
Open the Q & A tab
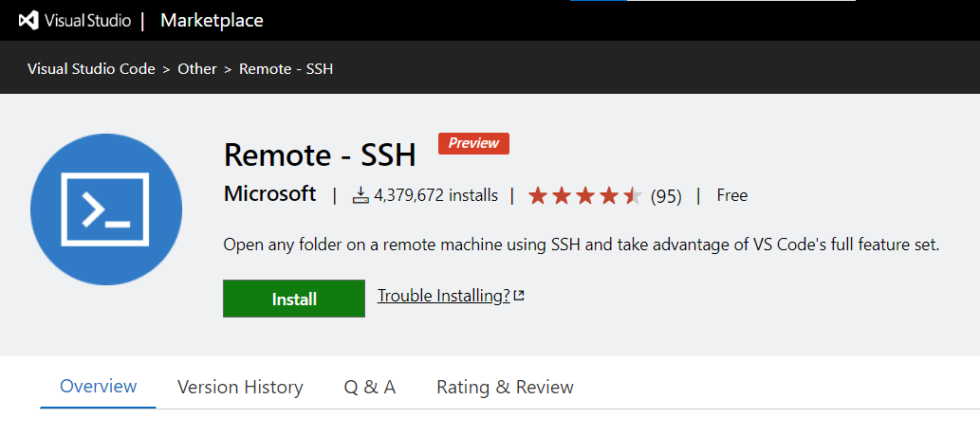(370, 388)
